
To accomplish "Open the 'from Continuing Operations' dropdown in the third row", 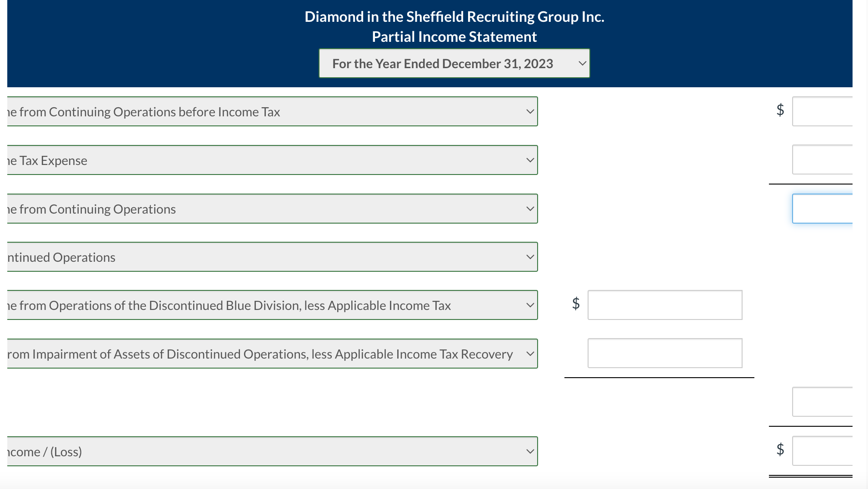I will 272,209.
